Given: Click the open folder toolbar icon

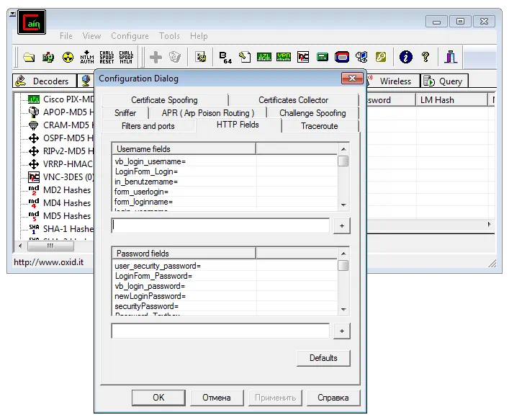Looking at the screenshot, I should pos(29,57).
